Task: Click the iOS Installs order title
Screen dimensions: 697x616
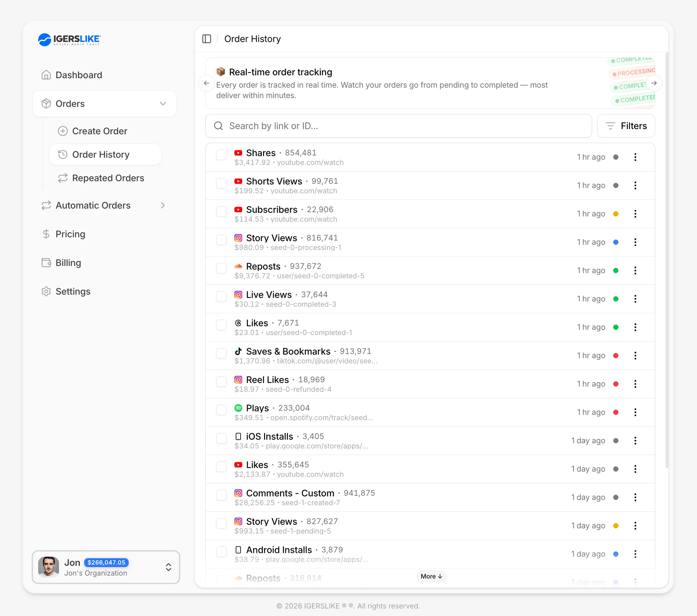Action: click(x=270, y=436)
